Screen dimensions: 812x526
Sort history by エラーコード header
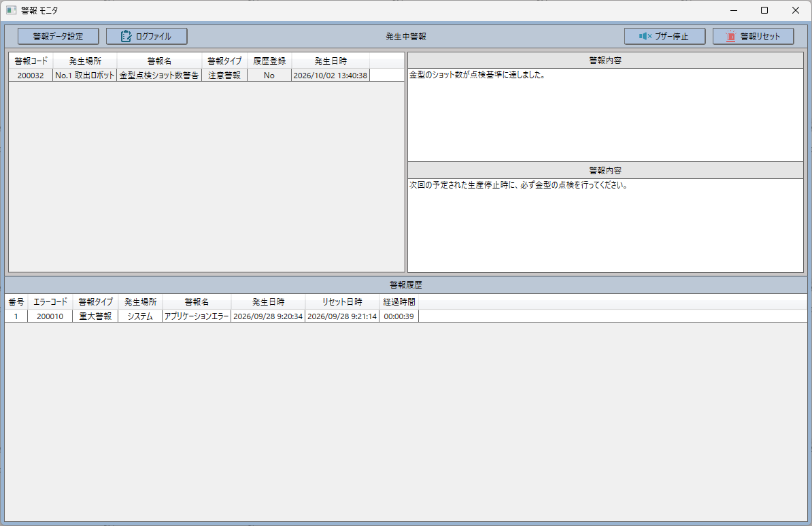pos(50,301)
